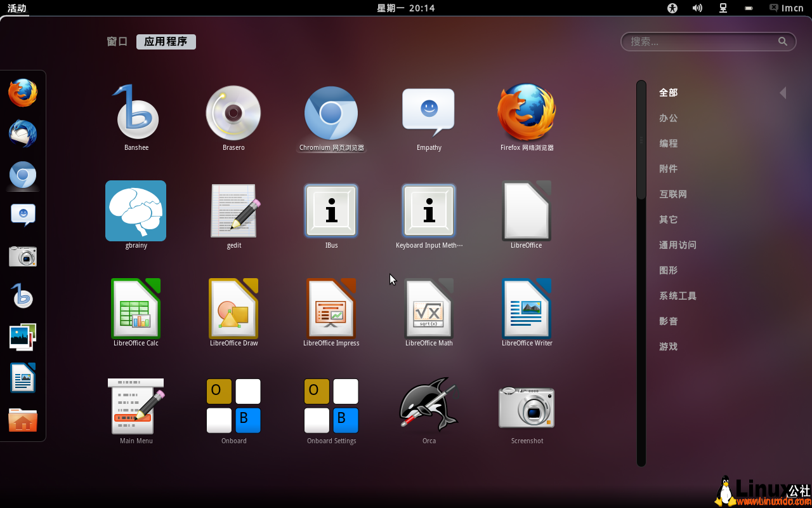Launch the Banshee media player
Viewport: 812px width, 508px height.
coord(136,114)
